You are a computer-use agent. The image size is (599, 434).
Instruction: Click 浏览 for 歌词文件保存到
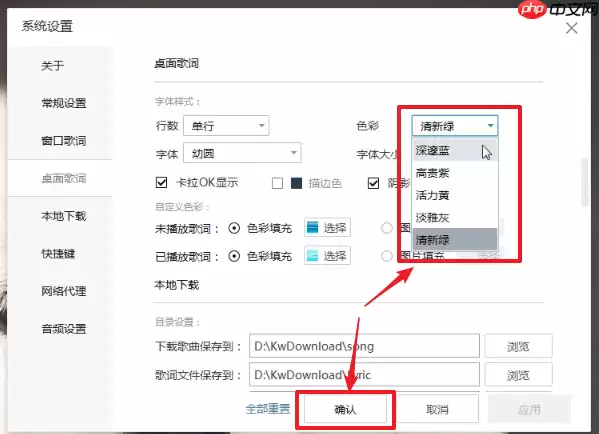pyautogui.click(x=518, y=375)
